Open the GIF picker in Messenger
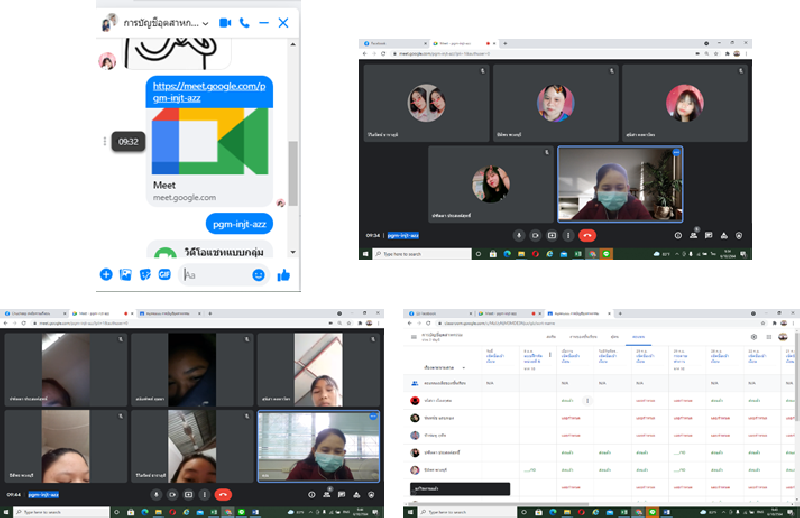 pyautogui.click(x=164, y=274)
